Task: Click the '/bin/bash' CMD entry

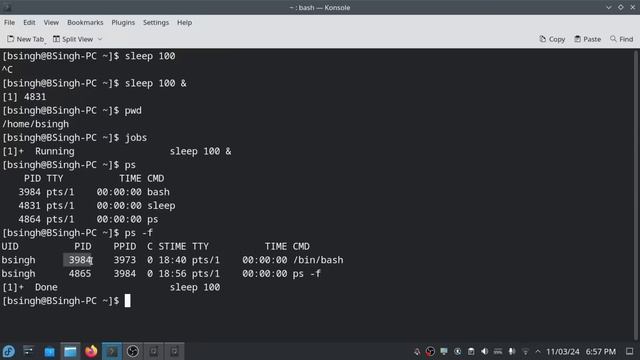Action: (x=318, y=260)
